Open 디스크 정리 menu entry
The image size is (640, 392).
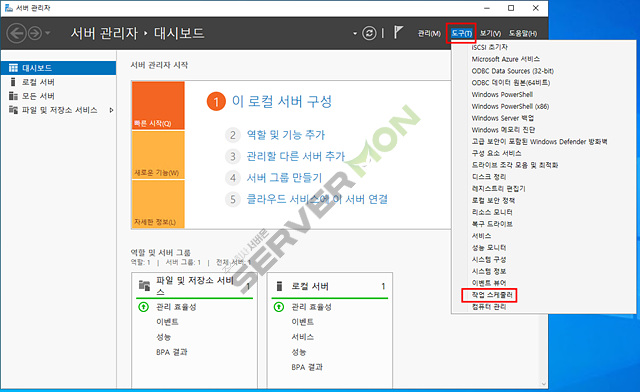489,177
